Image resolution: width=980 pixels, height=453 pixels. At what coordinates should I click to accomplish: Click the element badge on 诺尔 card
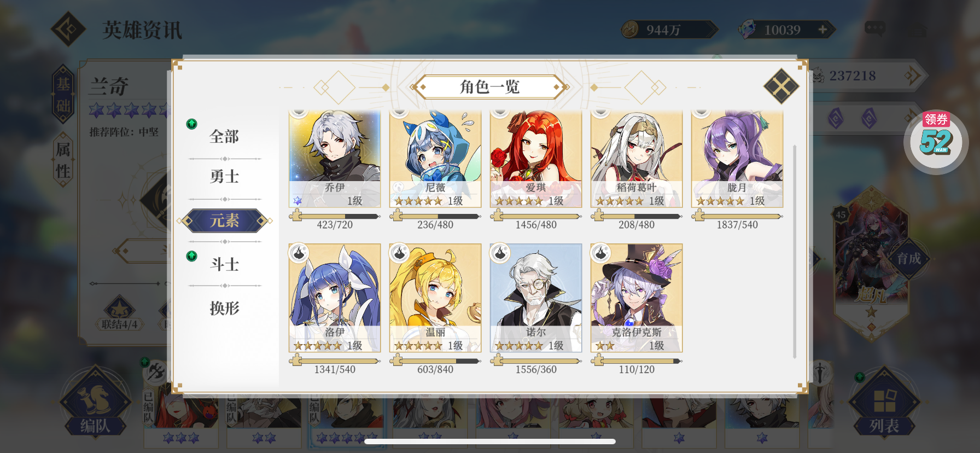tap(500, 253)
